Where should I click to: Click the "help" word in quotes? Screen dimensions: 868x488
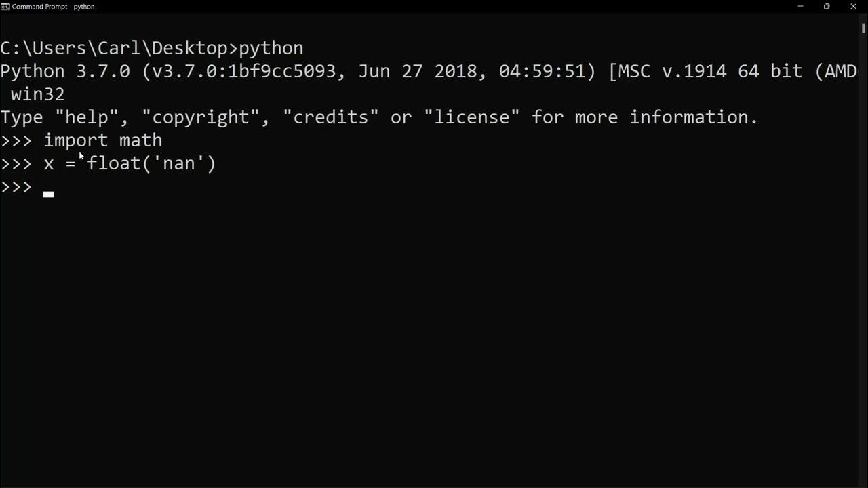click(x=87, y=118)
